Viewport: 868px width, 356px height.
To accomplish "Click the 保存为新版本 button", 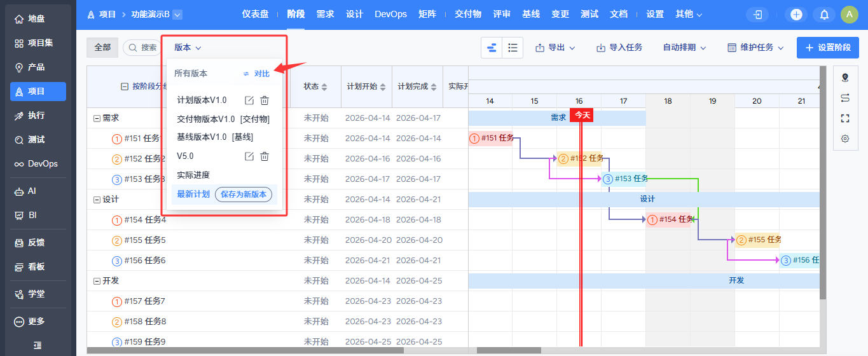I will click(244, 195).
